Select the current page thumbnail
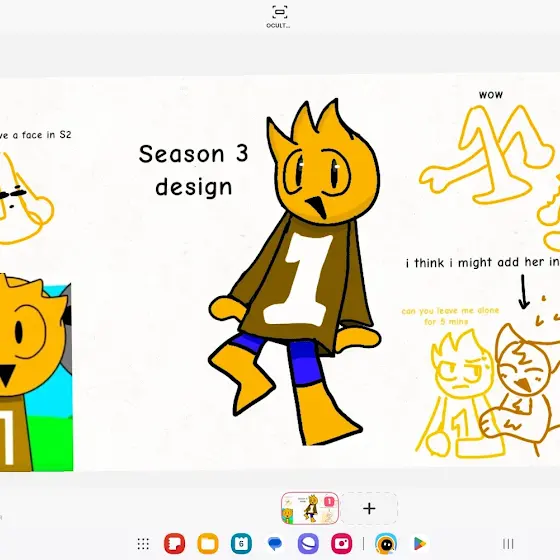 (310, 508)
